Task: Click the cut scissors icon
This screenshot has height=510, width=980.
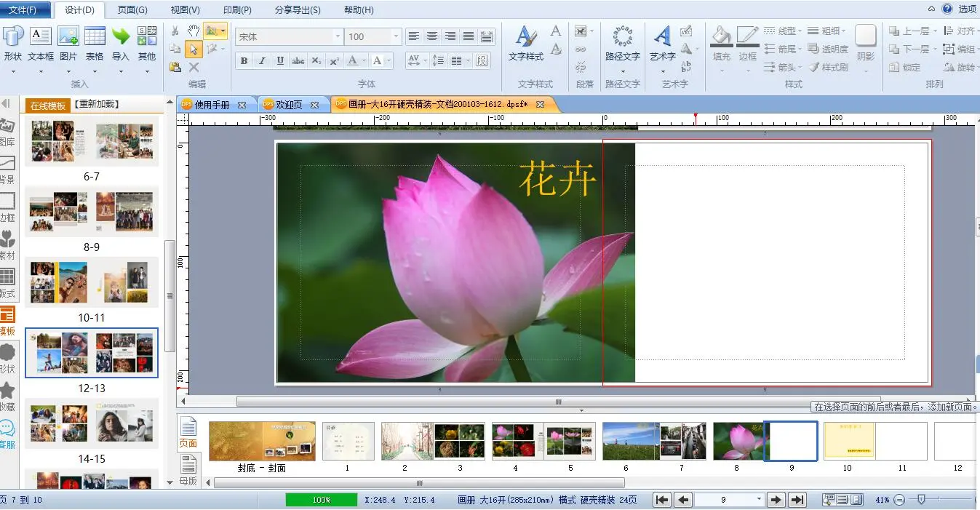Action: (175, 31)
